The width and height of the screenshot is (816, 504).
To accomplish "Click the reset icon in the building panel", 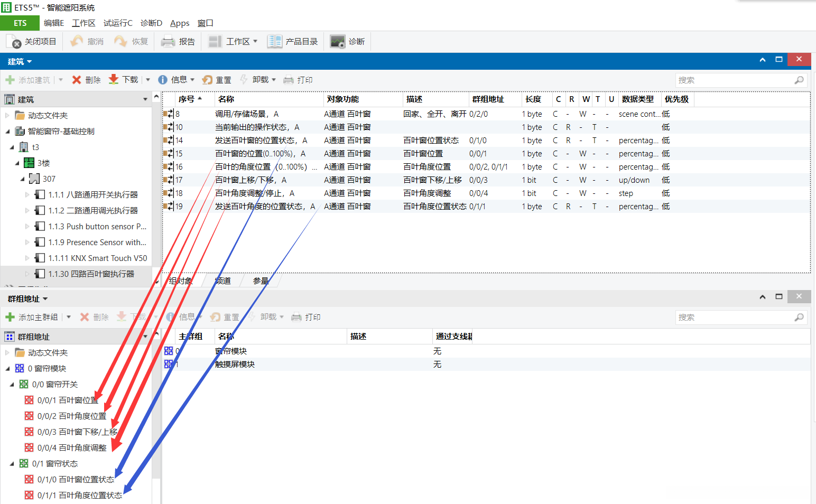I will click(207, 80).
